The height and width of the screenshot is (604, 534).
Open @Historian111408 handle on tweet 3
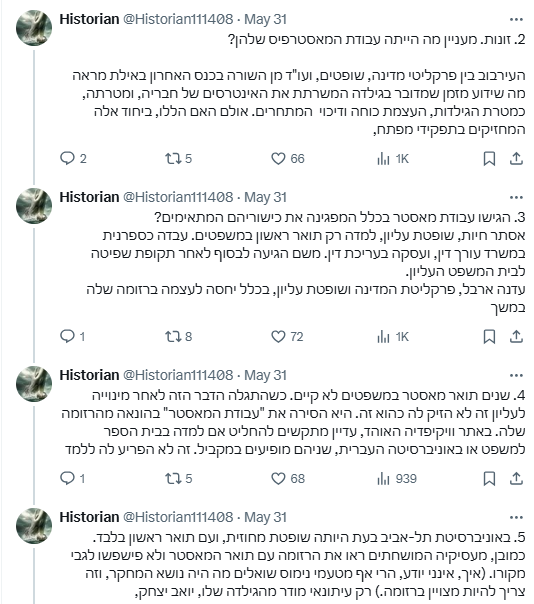pyautogui.click(x=178, y=197)
